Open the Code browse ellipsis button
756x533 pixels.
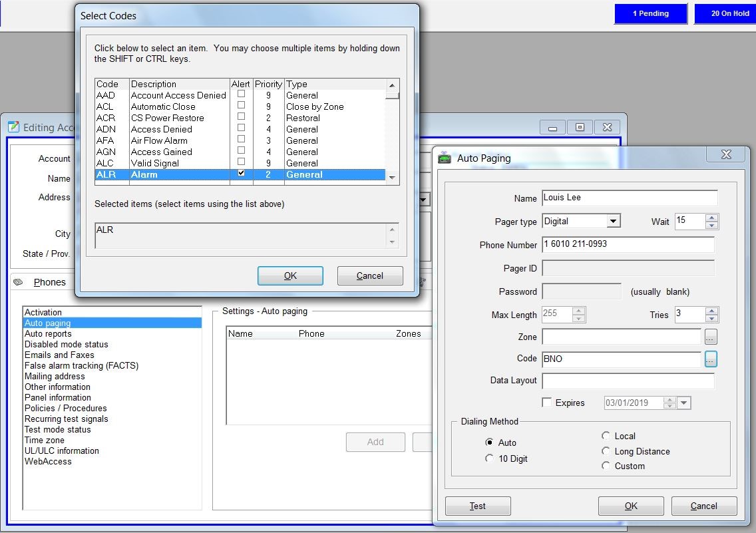pyautogui.click(x=711, y=359)
